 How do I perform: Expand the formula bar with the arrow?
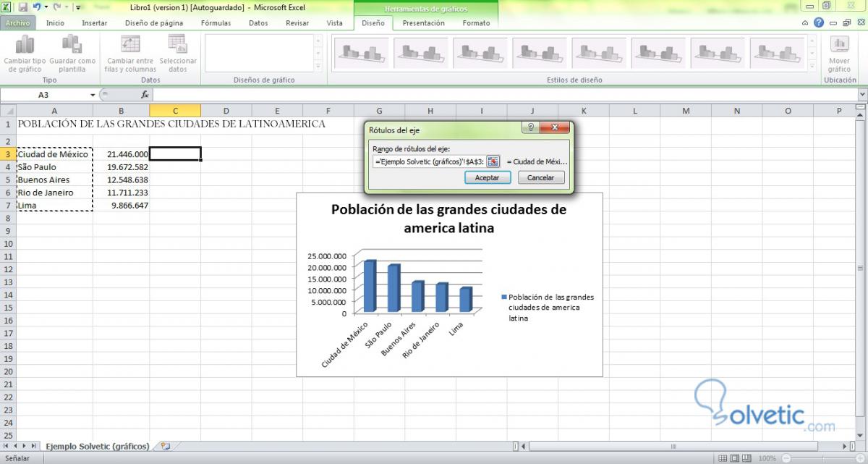(x=861, y=95)
